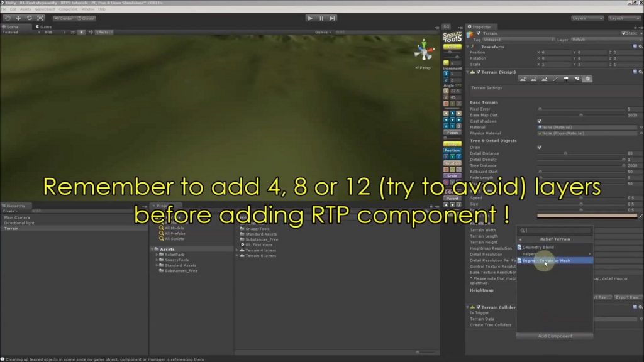644x362 pixels.
Task: Select the Terrain Settings gear tool
Action: (x=588, y=79)
